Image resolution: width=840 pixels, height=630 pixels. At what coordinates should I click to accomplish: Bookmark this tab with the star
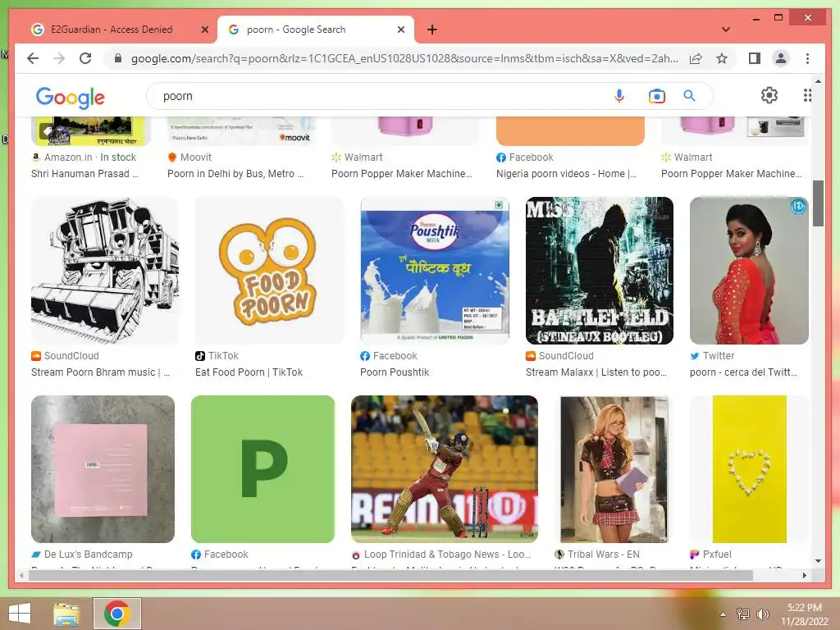[722, 58]
